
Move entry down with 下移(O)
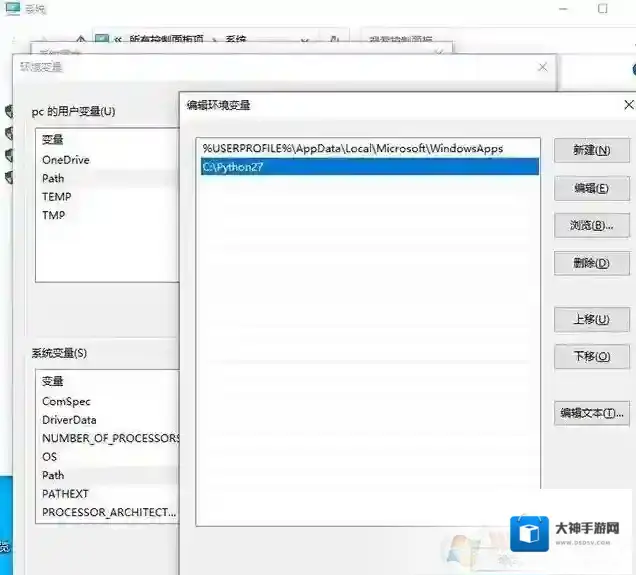click(592, 356)
